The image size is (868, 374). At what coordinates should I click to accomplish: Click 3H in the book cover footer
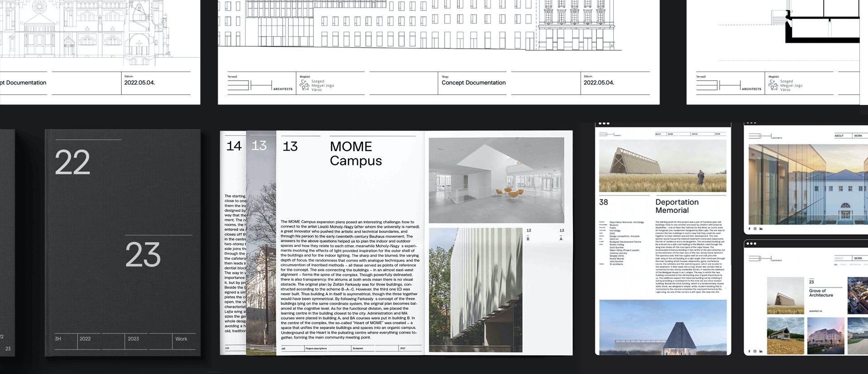point(57,339)
